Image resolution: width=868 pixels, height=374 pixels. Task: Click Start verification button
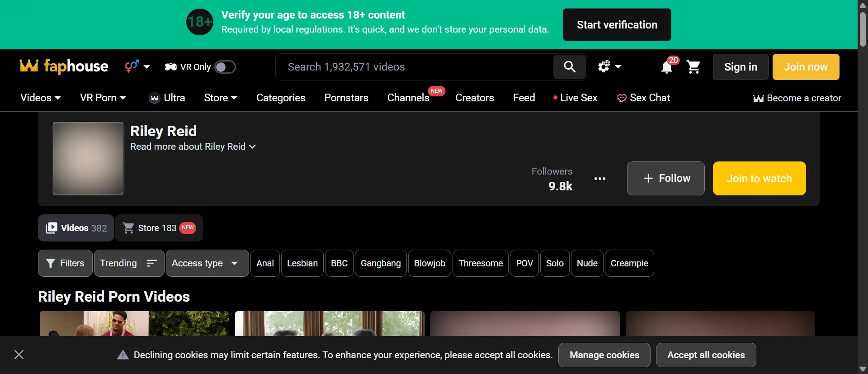click(x=617, y=25)
